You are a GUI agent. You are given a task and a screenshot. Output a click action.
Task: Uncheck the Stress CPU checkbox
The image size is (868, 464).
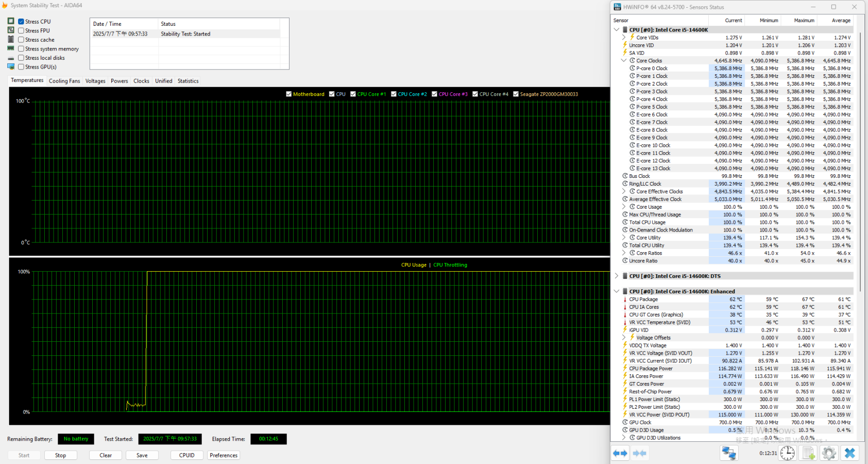21,22
